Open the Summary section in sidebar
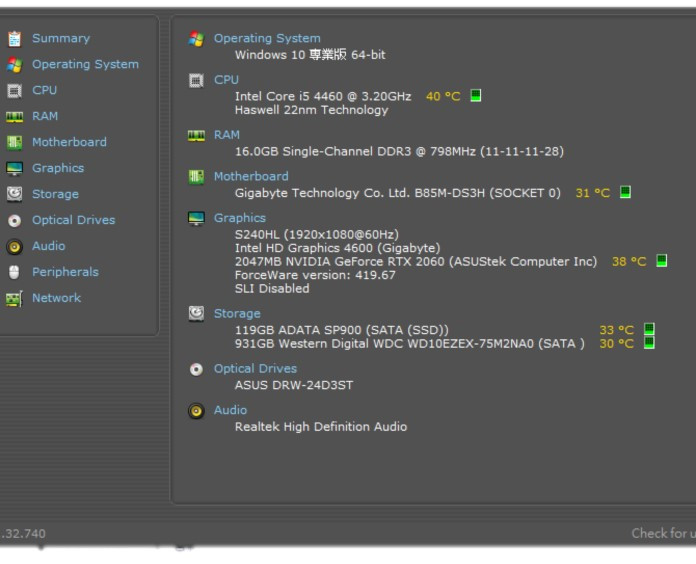This screenshot has width=696, height=564. [x=61, y=38]
